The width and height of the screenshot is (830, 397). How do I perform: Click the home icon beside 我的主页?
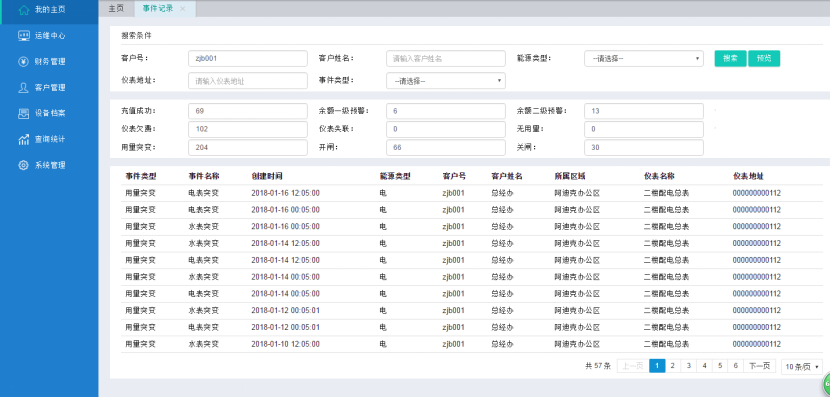click(x=23, y=10)
